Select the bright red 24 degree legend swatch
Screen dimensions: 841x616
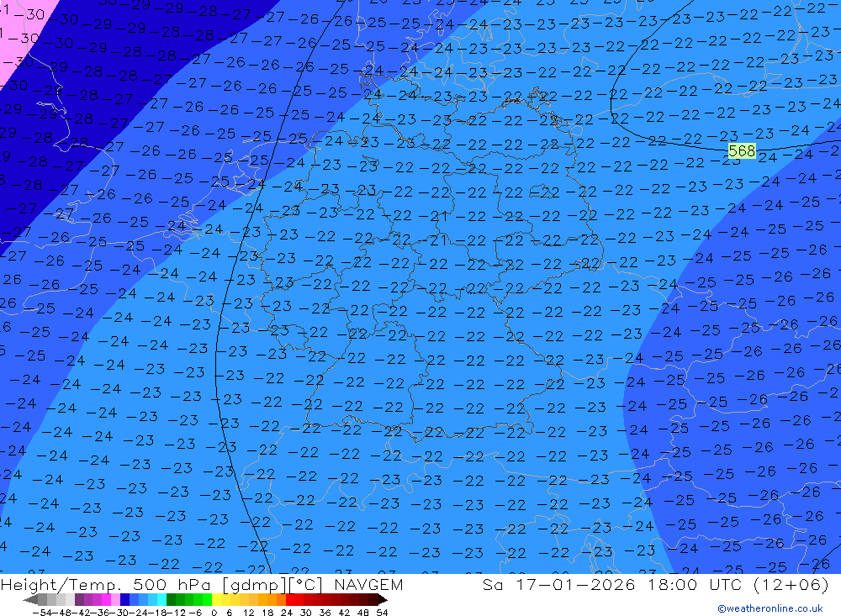[290, 599]
